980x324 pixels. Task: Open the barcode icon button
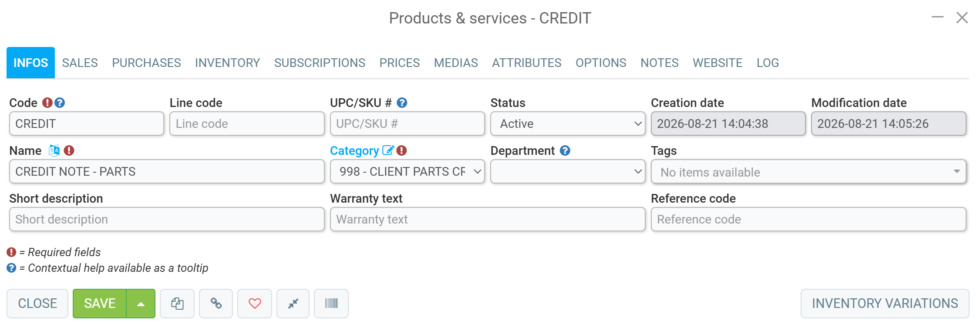(x=331, y=304)
